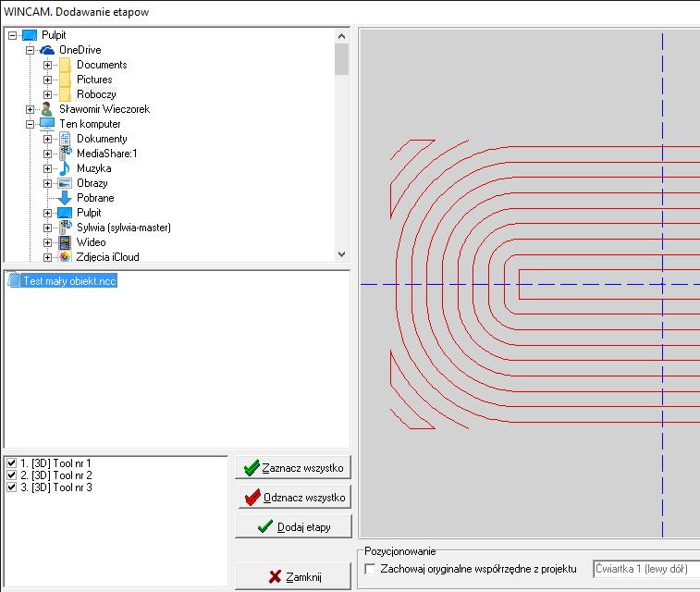Click the Obrazy pictures icon
Screen dimensions: 700x592
click(65, 183)
